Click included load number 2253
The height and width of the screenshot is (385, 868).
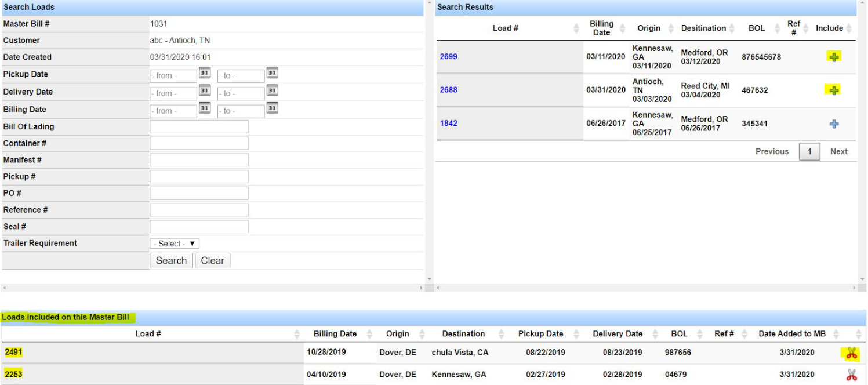click(13, 374)
